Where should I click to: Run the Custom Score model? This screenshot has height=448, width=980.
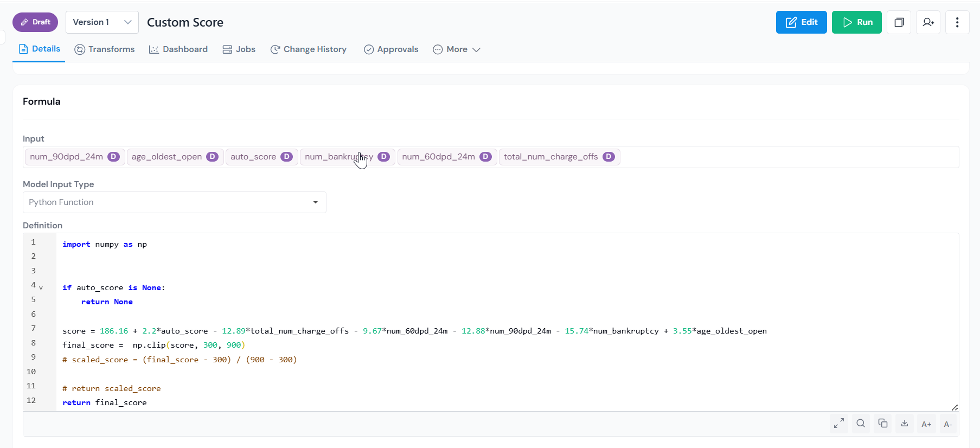coord(856,22)
